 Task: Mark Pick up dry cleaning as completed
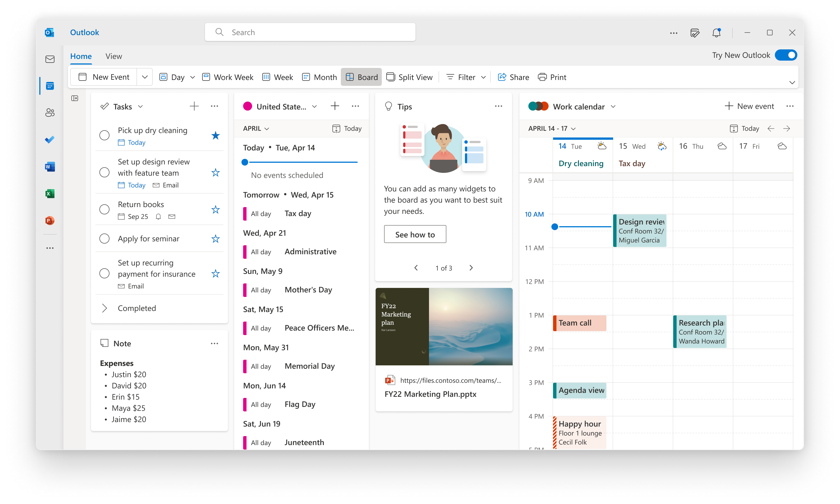[x=104, y=135]
